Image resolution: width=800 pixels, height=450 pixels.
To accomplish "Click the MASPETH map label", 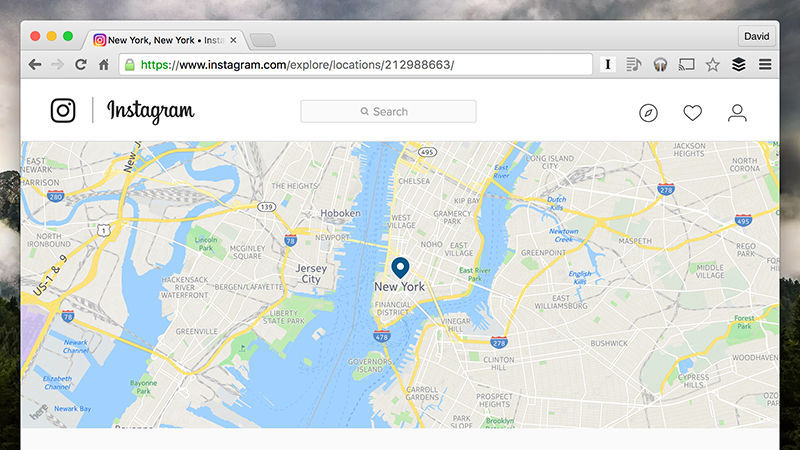I will (x=635, y=240).
